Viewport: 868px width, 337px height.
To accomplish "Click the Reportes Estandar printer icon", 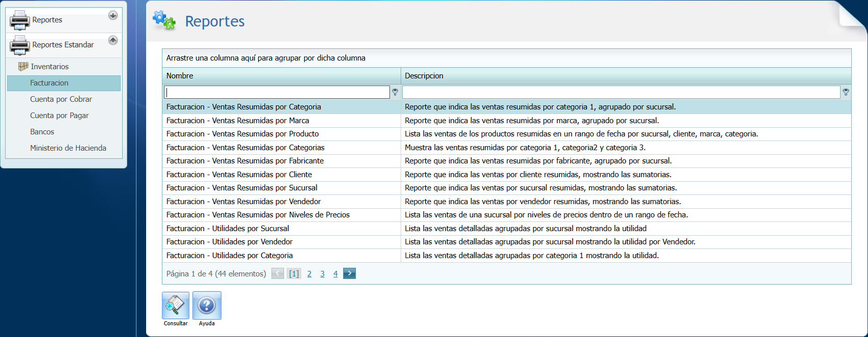I will pyautogui.click(x=20, y=45).
